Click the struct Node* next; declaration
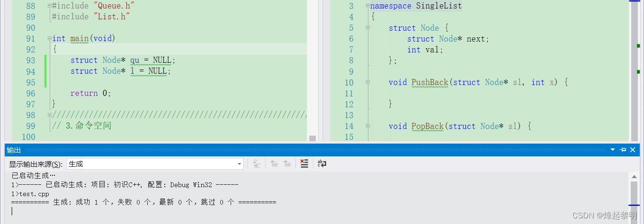Image resolution: width=644 pixels, height=224 pixels. tap(448, 39)
